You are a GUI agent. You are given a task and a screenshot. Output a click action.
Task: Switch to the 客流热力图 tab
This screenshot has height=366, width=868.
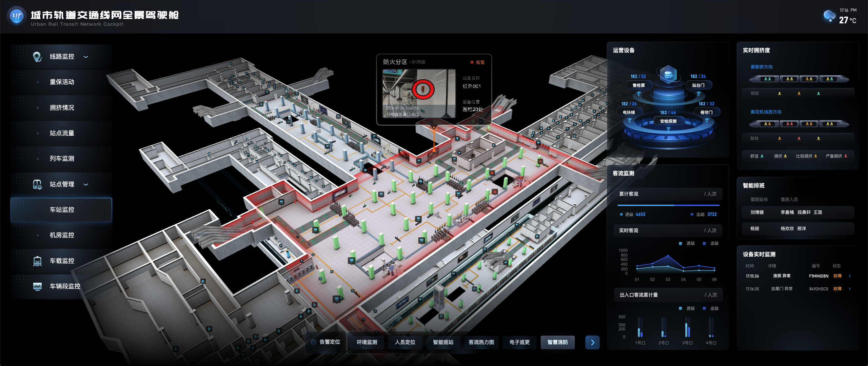(x=481, y=342)
